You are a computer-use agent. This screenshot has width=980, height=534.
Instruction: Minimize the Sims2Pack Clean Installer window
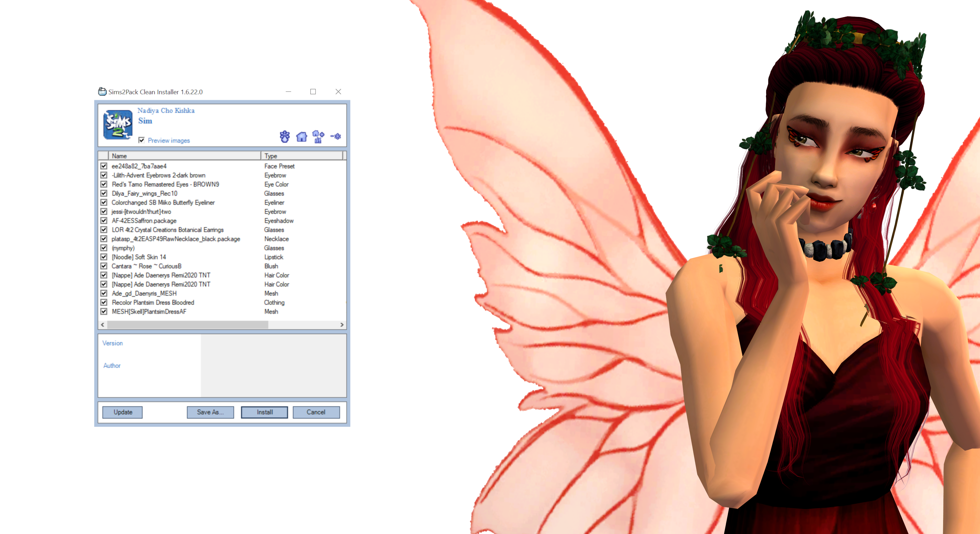pyautogui.click(x=288, y=92)
